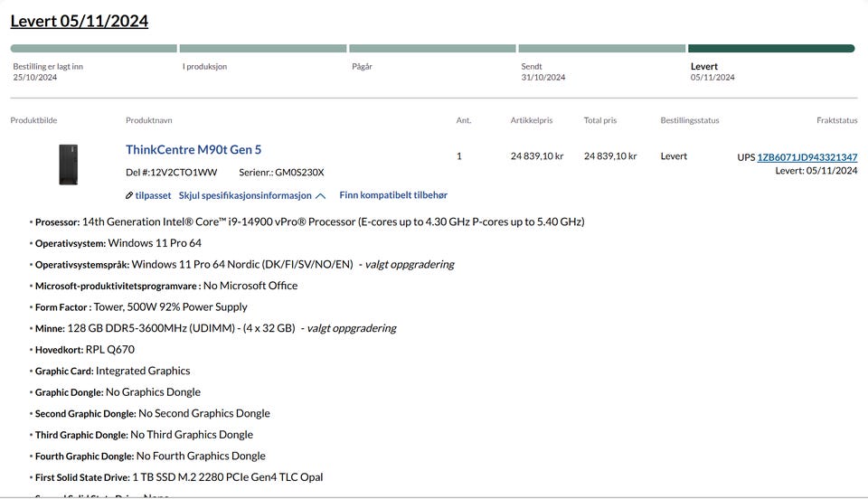Click the Artikkelpris column header
The height and width of the screenshot is (499, 868).
click(x=531, y=120)
